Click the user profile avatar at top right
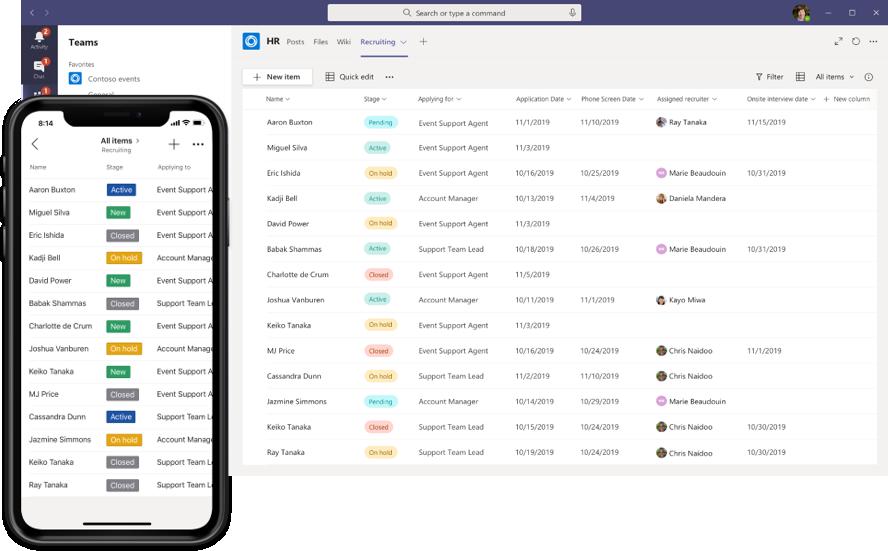This screenshot has height=551, width=888. [x=801, y=12]
